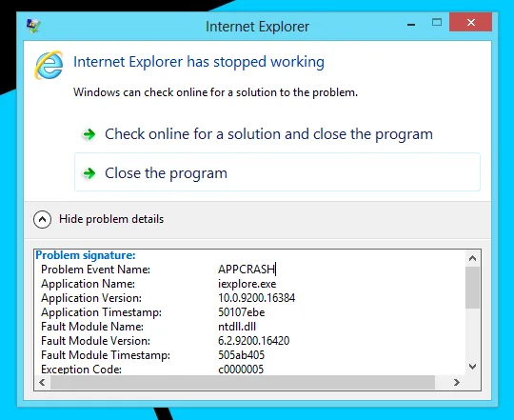
Task: Click the vertical scrollbar thumb
Action: 472,288
